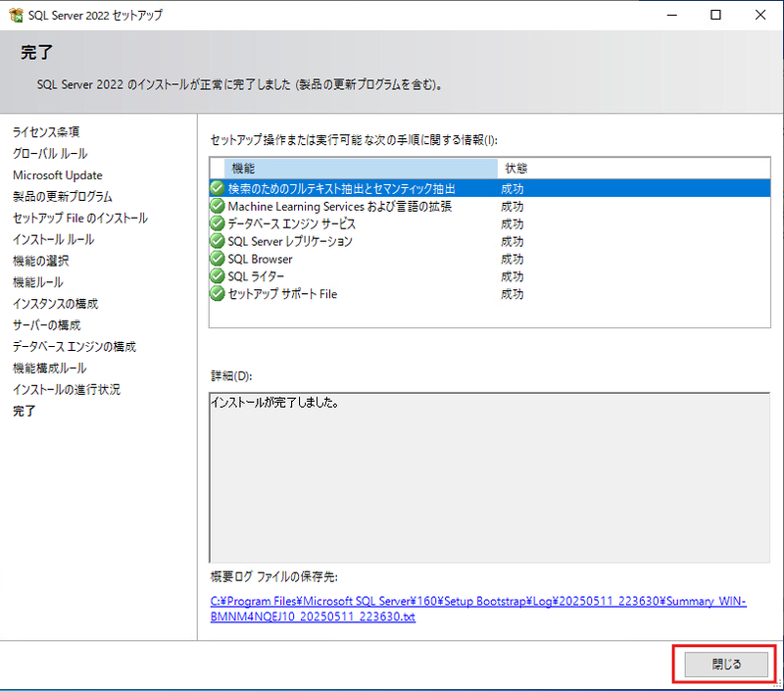Click 成功 status in the SQL Browser row

[x=512, y=259]
